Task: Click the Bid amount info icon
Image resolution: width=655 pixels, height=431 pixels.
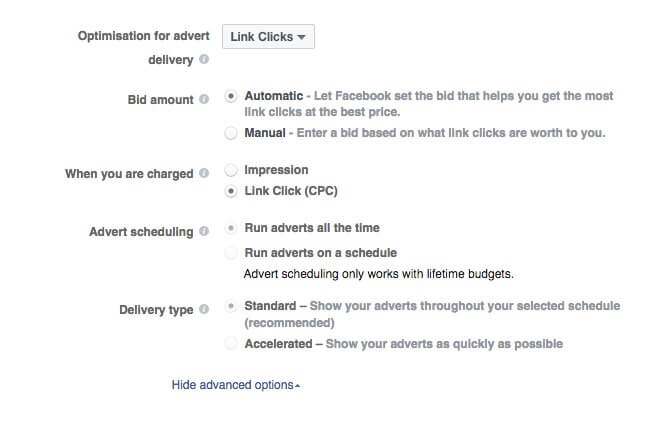Action: pyautogui.click(x=204, y=99)
